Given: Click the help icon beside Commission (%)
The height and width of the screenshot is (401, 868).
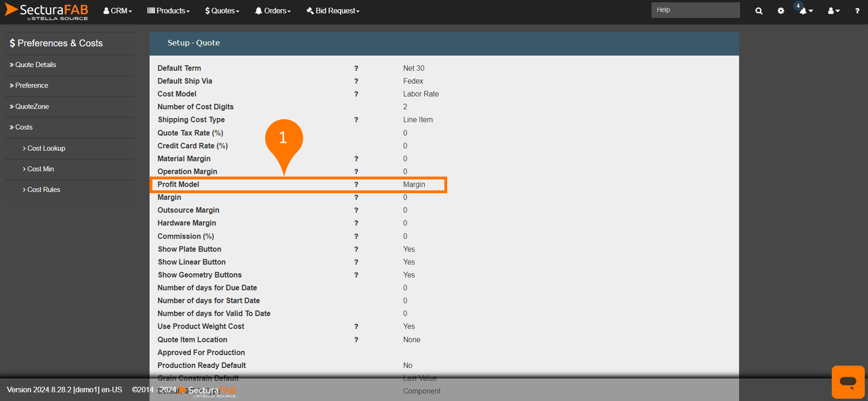Looking at the screenshot, I should click(x=356, y=236).
